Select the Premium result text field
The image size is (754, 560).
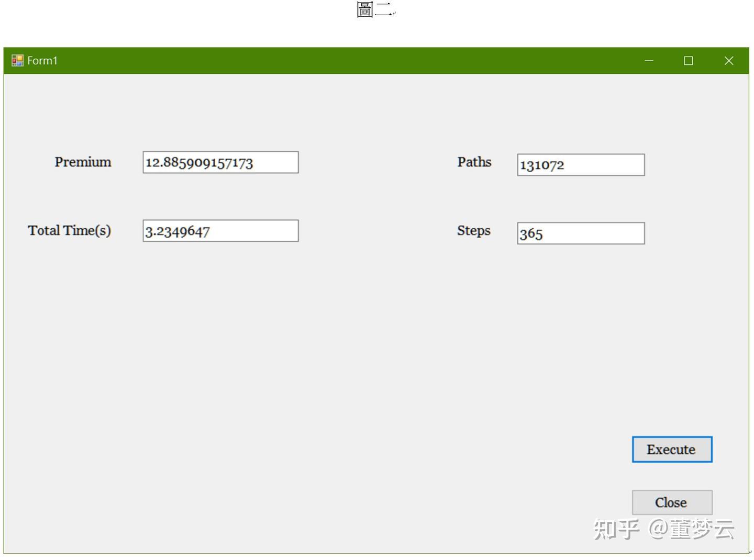pos(220,162)
